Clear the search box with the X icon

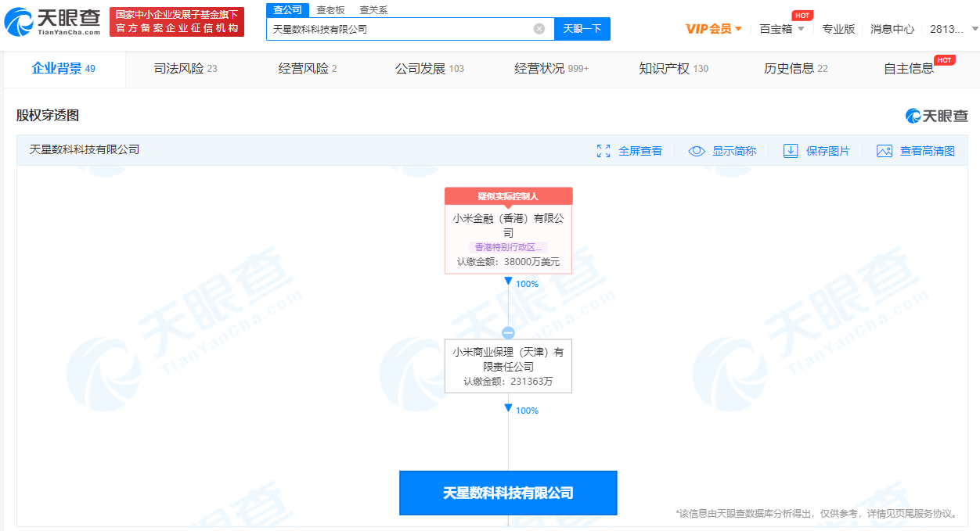pos(539,29)
